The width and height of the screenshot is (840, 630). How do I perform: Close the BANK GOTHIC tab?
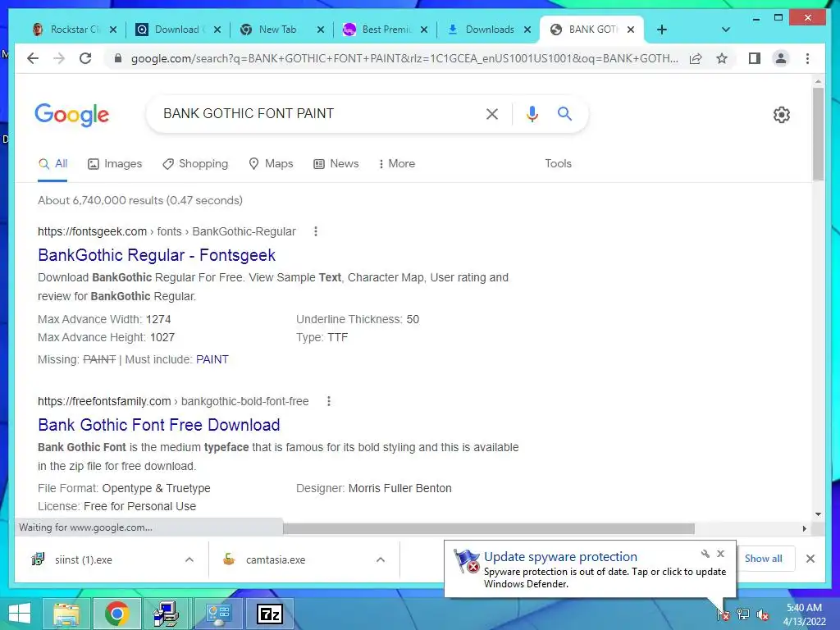pyautogui.click(x=631, y=30)
